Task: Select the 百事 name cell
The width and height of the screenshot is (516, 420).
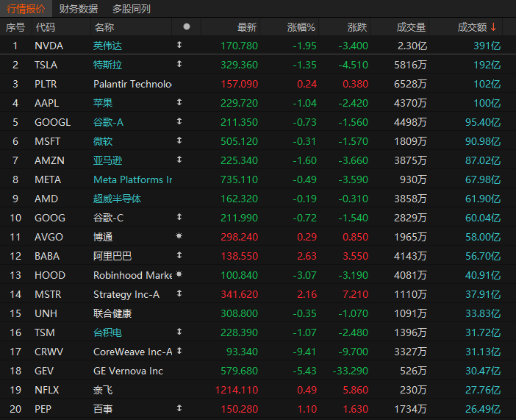Action: [x=103, y=409]
